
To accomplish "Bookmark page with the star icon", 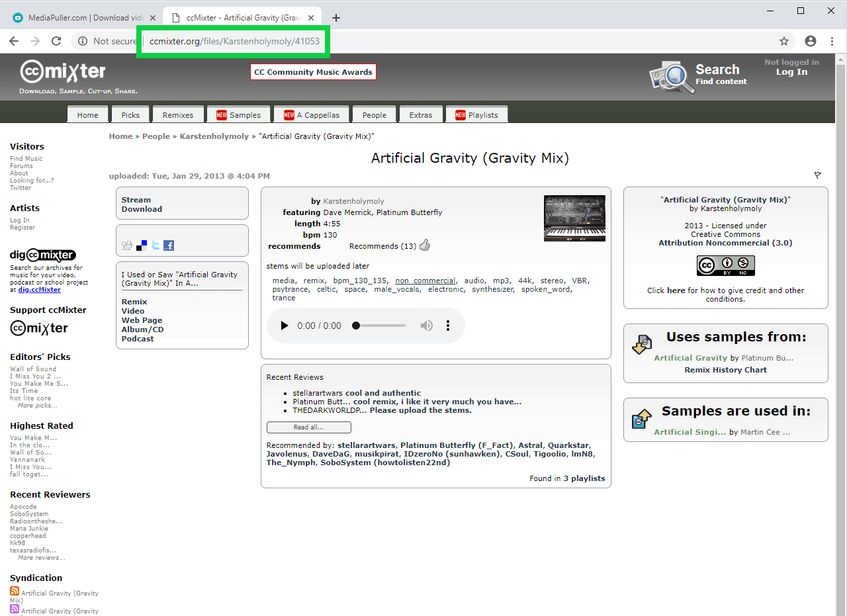I will click(784, 41).
